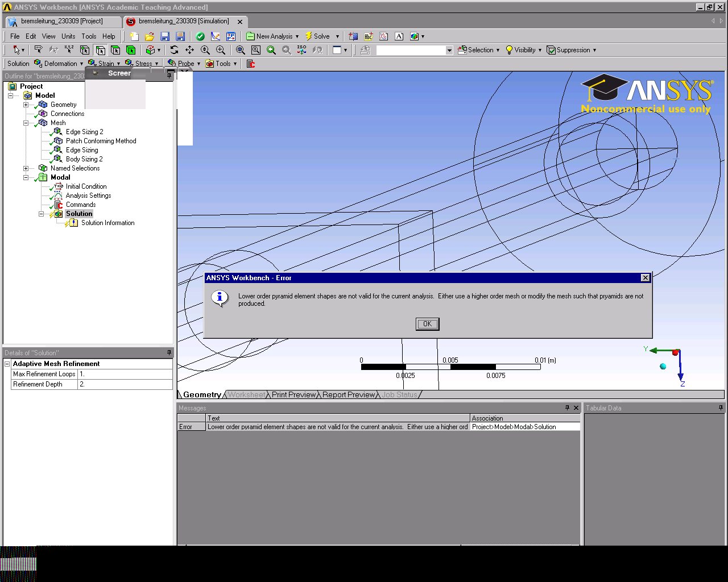Click the Max Refinement Loops value field
The height and width of the screenshot is (582, 728).
coord(125,374)
